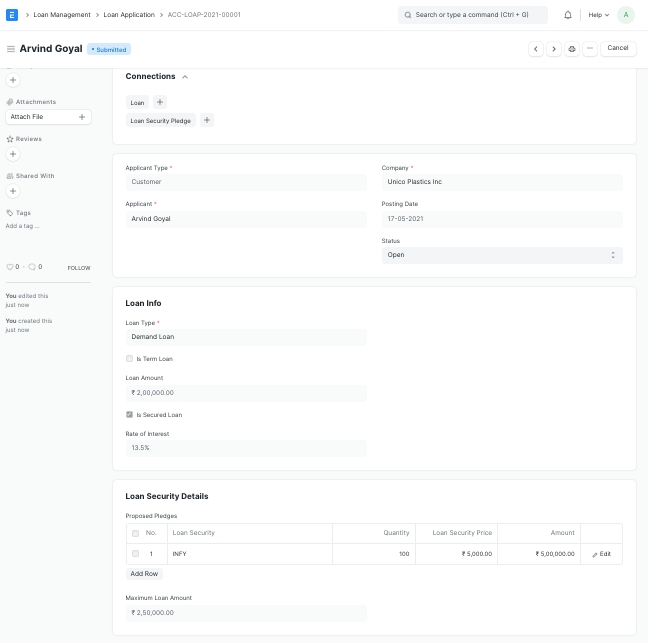Click the notifications bell icon
This screenshot has width=648, height=643.
tap(568, 15)
